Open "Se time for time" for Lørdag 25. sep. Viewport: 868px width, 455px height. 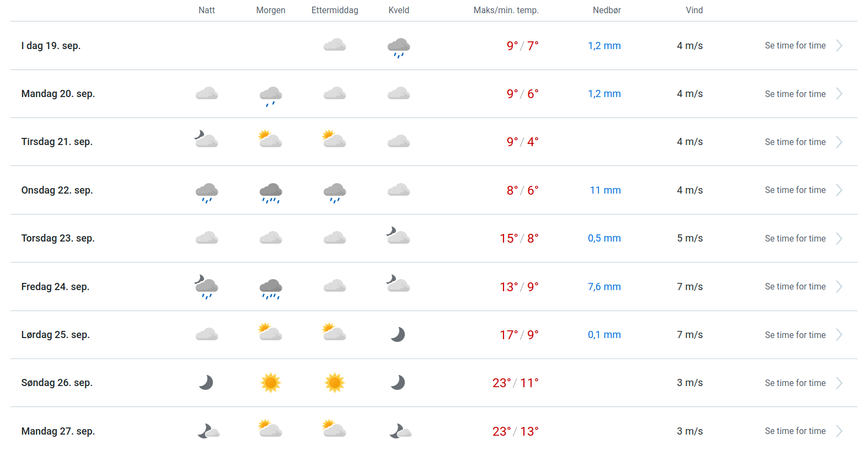pos(795,335)
